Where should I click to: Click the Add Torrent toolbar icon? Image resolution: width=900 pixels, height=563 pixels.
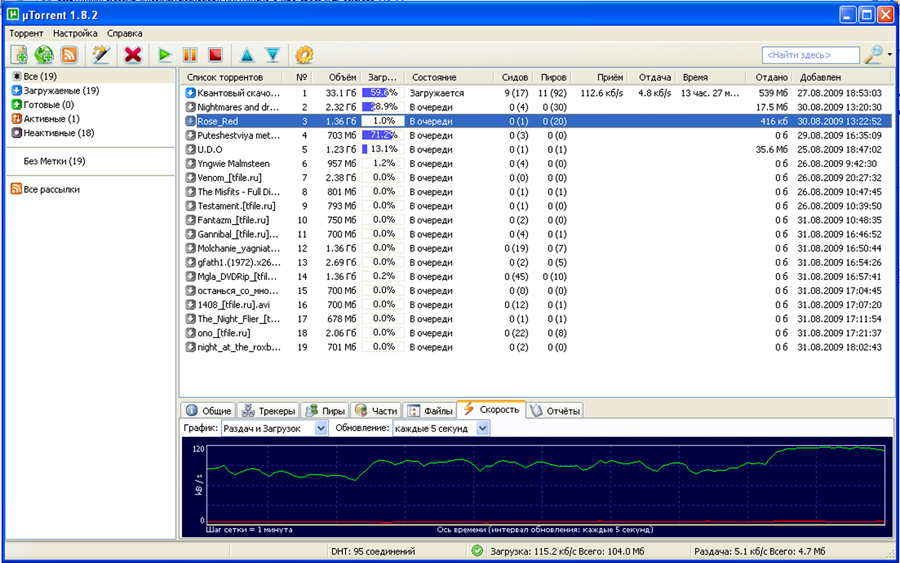pyautogui.click(x=20, y=55)
